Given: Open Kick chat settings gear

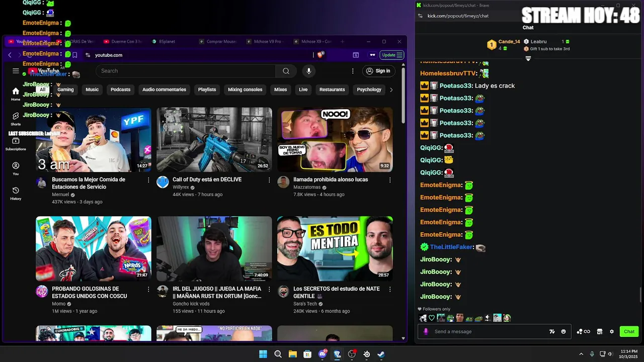Looking at the screenshot, I should pyautogui.click(x=612, y=331).
